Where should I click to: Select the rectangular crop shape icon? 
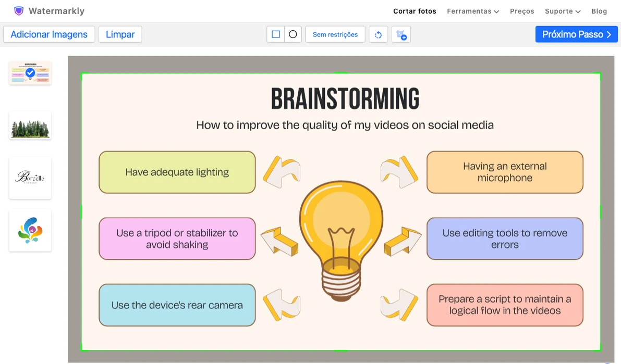pyautogui.click(x=276, y=34)
